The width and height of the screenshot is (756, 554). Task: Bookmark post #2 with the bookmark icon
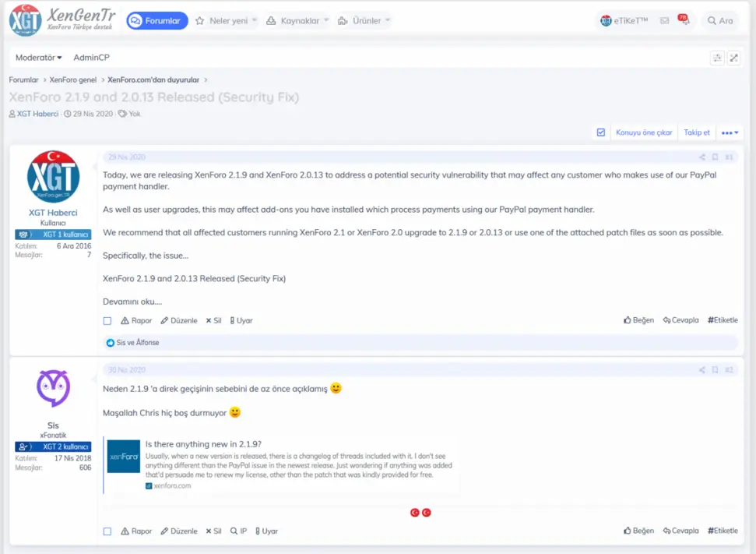click(x=715, y=370)
